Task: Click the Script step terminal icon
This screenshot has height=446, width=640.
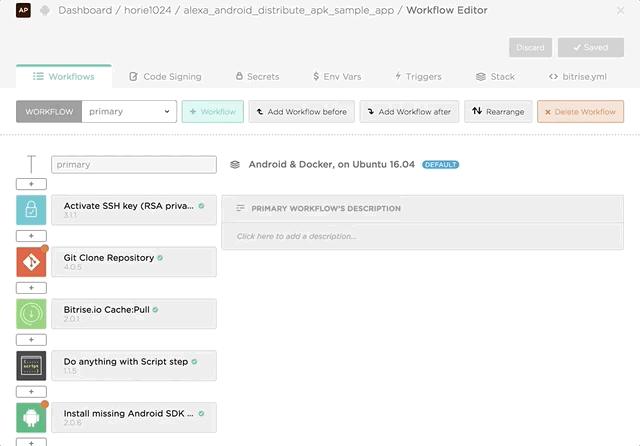Action: point(31,366)
